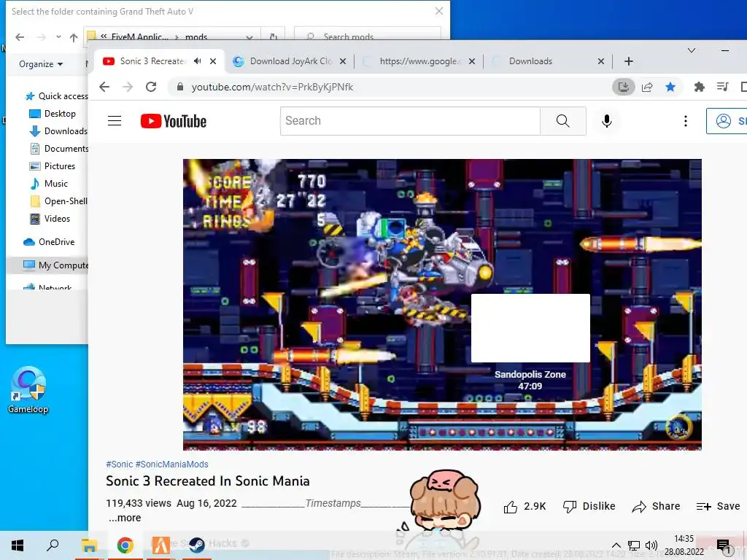Screen dimensions: 747x560
Task: Close the Download JoyArk tab
Action: 343,61
